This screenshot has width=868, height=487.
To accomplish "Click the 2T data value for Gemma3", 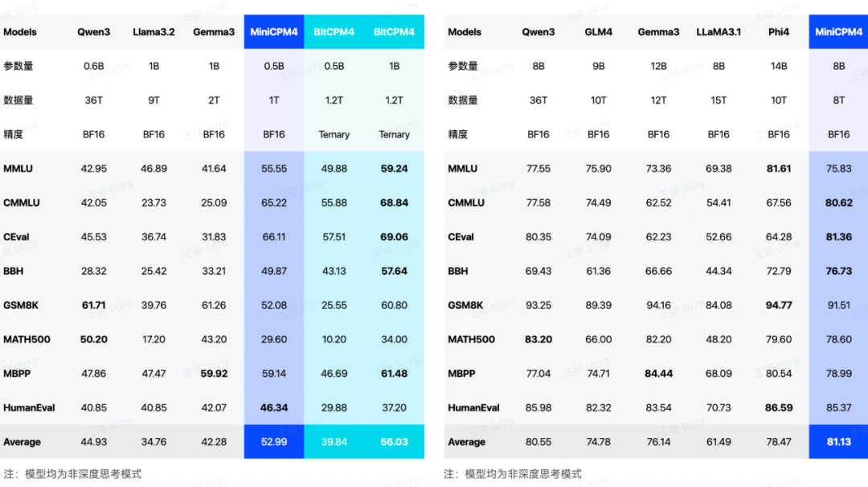I will click(x=214, y=100).
